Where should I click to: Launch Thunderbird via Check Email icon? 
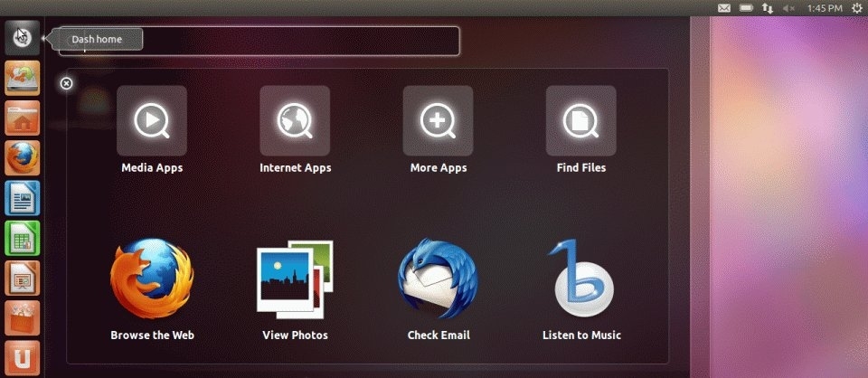(x=438, y=278)
